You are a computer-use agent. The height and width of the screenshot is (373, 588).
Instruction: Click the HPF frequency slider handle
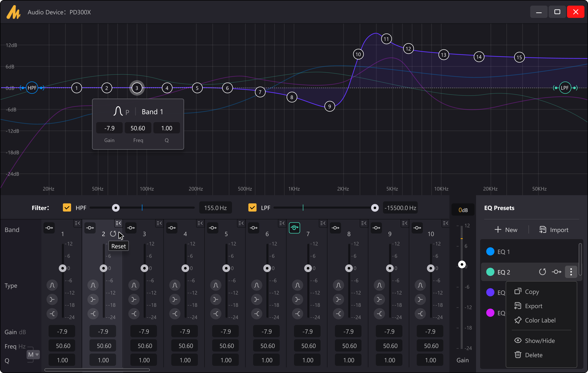[116, 208]
